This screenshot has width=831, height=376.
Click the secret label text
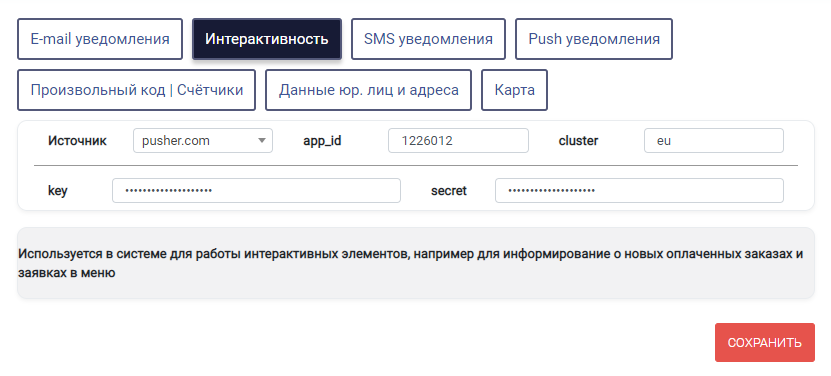pyautogui.click(x=449, y=191)
